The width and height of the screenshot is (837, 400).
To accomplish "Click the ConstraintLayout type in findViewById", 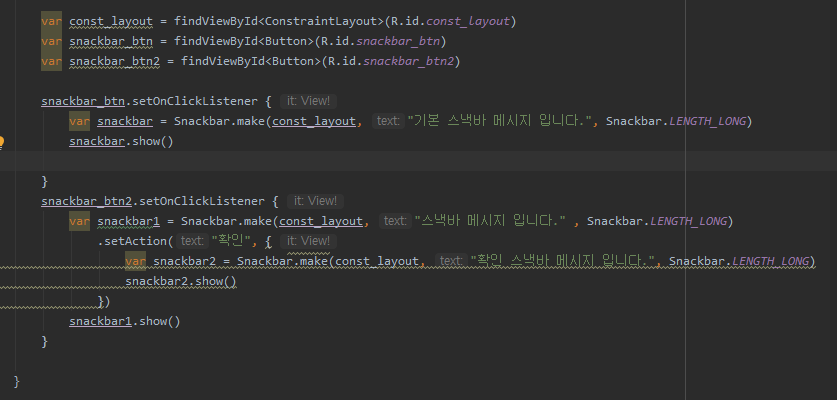I will click(321, 21).
